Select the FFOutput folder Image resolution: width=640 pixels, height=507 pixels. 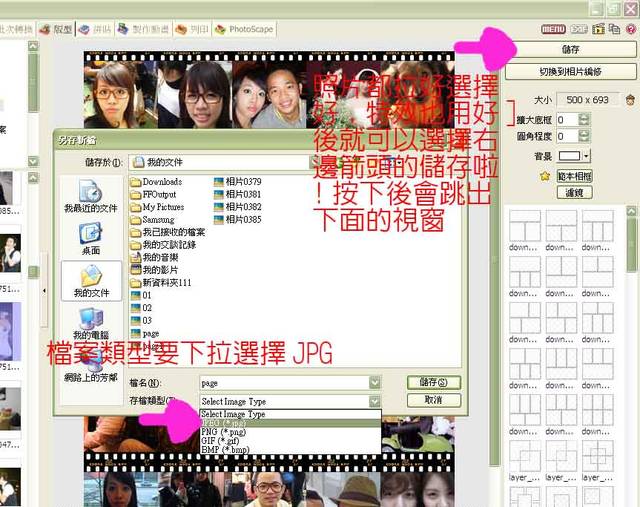[153, 194]
